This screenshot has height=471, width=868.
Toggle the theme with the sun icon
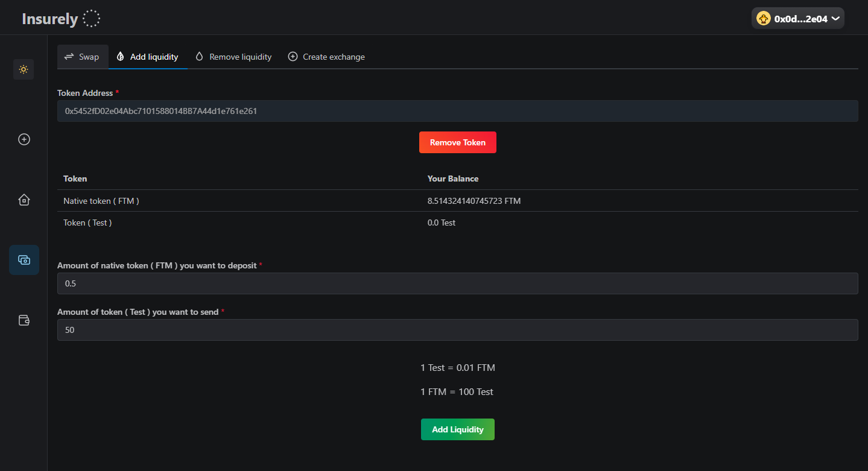pyautogui.click(x=24, y=69)
